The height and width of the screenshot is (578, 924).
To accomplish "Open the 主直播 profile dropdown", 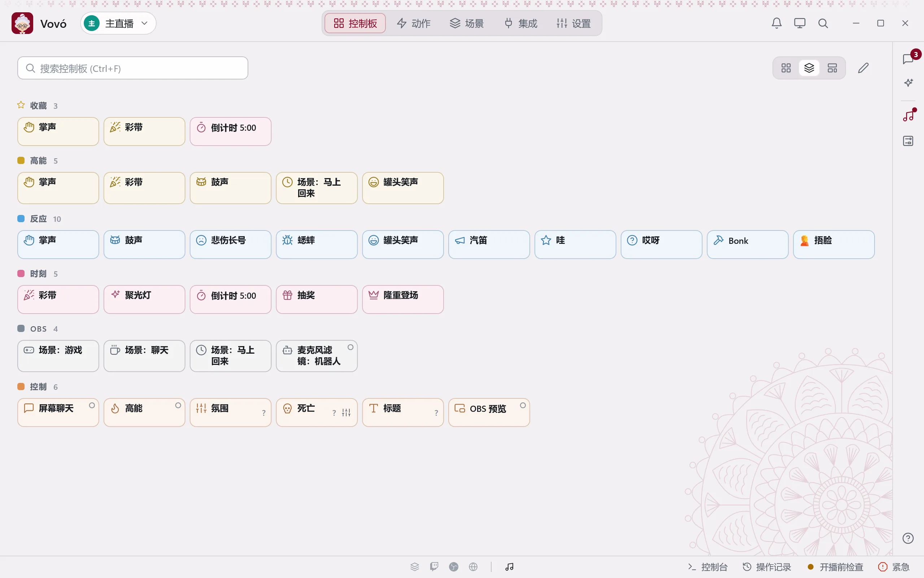I will tap(118, 23).
